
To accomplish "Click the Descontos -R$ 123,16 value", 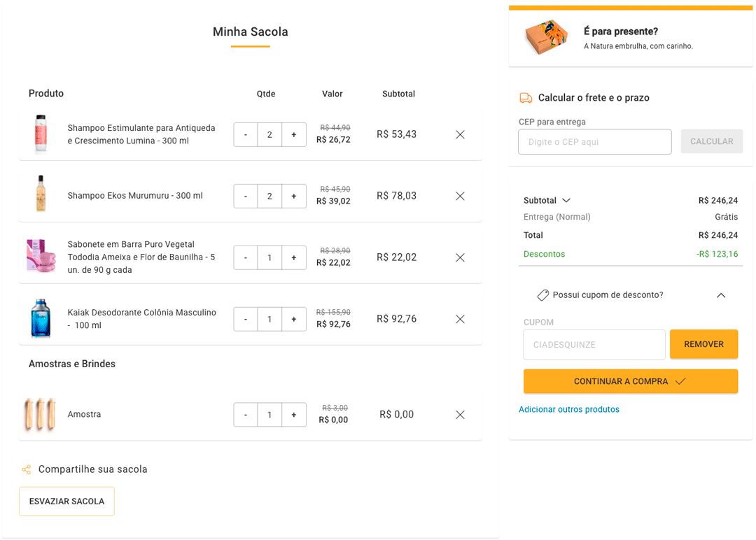I will pos(717,254).
